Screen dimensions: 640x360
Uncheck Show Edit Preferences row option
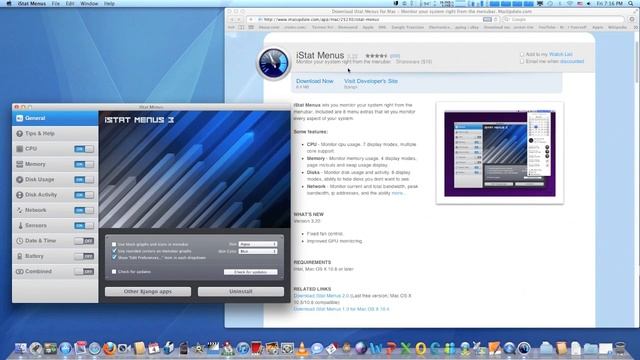coord(114,257)
